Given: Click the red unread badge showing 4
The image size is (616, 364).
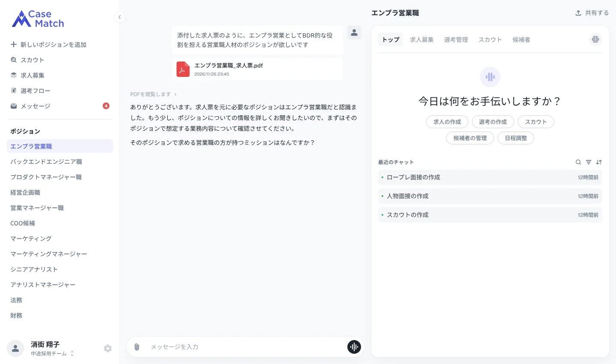Looking at the screenshot, I should [106, 106].
